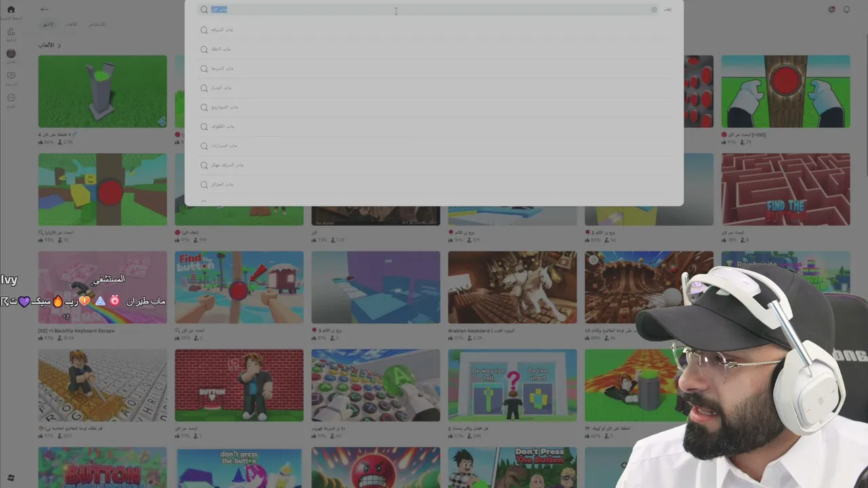Screen dimensions: 868x488
Task: Open the colorful BUTTON logo thumbnail
Action: pos(102,468)
